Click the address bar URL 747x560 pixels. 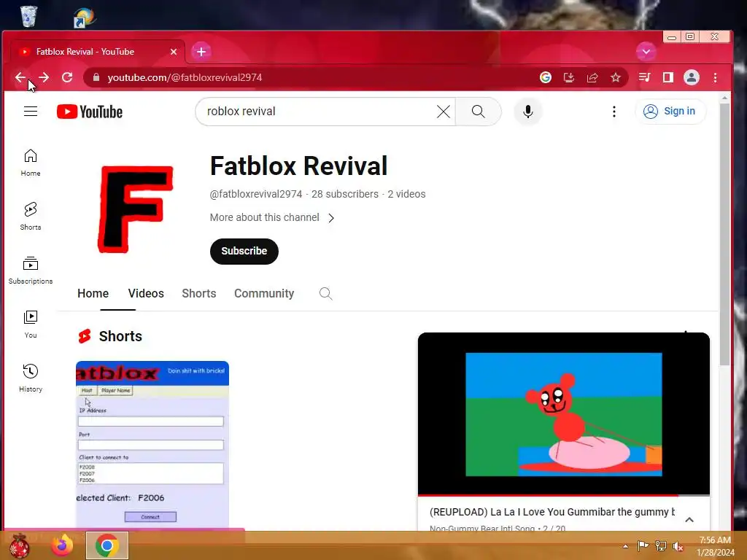pyautogui.click(x=185, y=77)
